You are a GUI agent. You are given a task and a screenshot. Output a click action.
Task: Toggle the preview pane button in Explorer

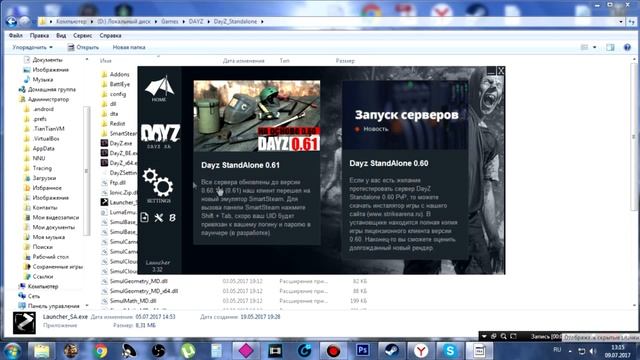click(x=610, y=47)
